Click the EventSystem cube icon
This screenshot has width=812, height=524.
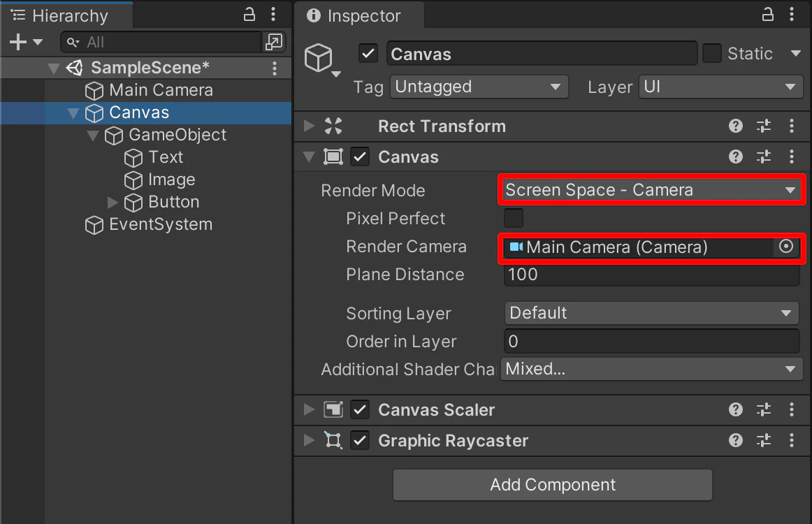coord(94,225)
